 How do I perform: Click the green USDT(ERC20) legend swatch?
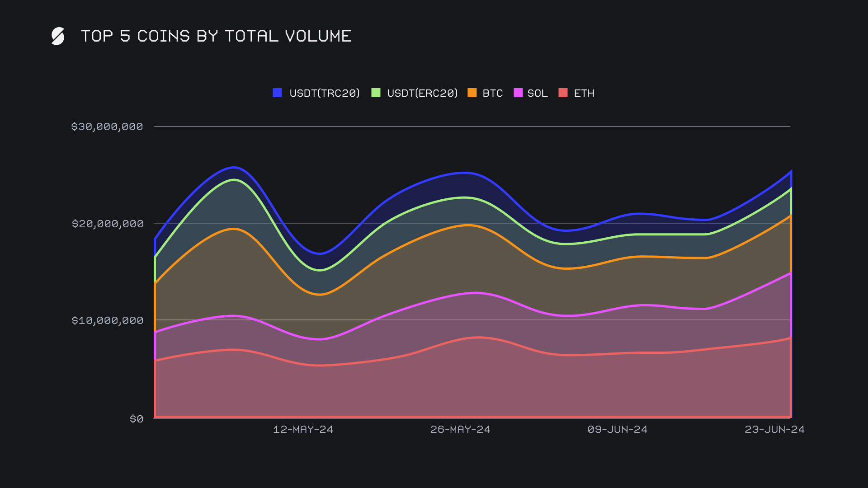tap(376, 93)
